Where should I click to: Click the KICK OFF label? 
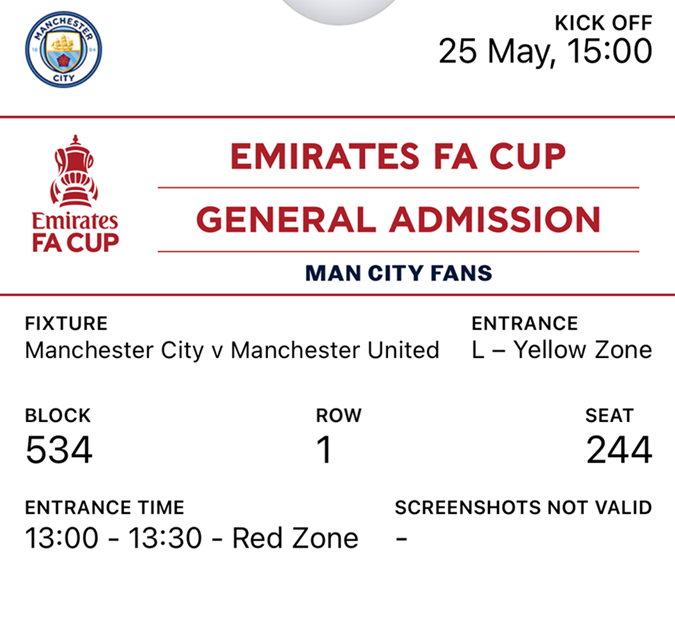pyautogui.click(x=603, y=22)
